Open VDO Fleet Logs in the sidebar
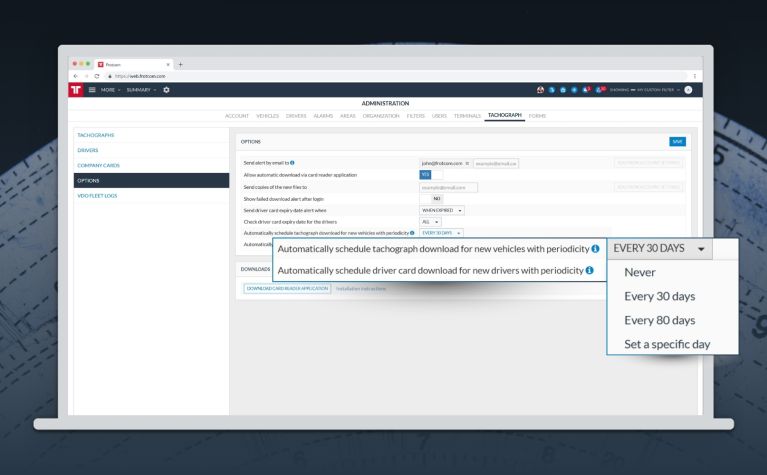The image size is (767, 475). [97, 195]
